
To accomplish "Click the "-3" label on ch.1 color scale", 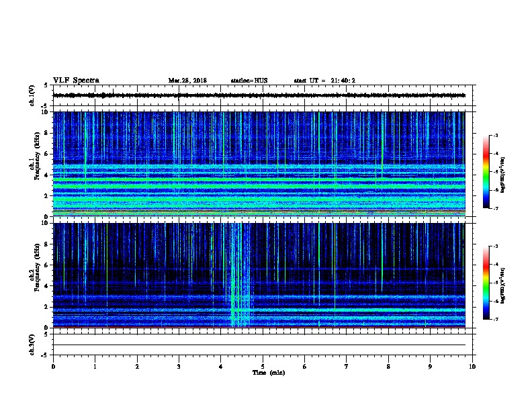I will point(495,136).
